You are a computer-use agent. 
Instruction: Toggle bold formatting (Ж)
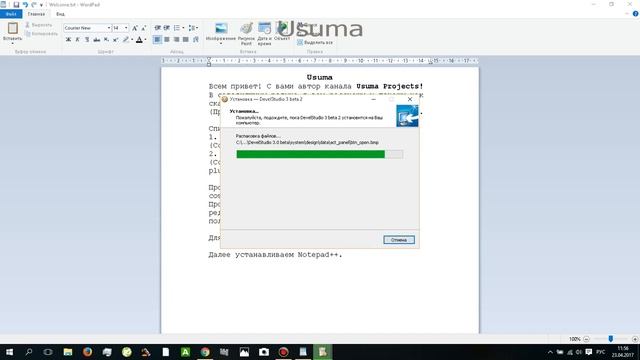(68, 40)
